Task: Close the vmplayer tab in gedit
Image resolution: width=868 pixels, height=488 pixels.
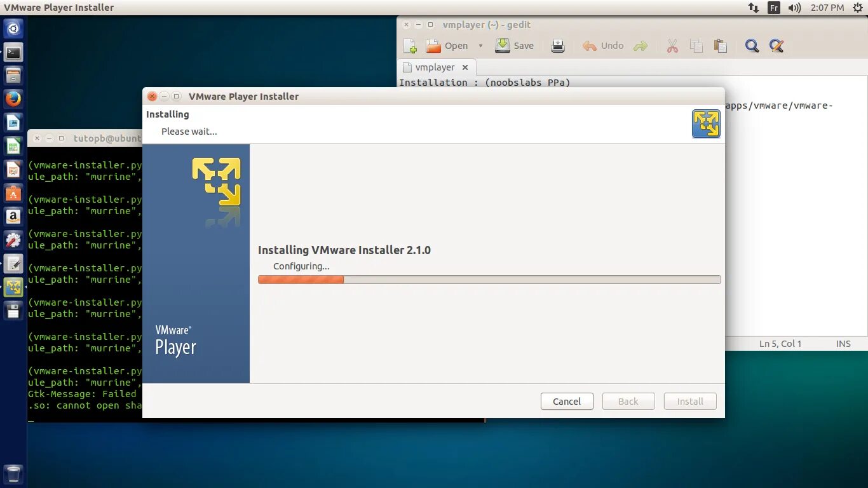Action: pos(465,67)
